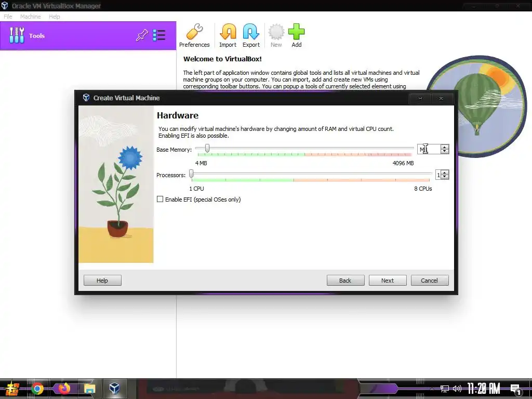Image resolution: width=532 pixels, height=399 pixels.
Task: Click the New machine toolbar icon
Action: click(x=276, y=36)
